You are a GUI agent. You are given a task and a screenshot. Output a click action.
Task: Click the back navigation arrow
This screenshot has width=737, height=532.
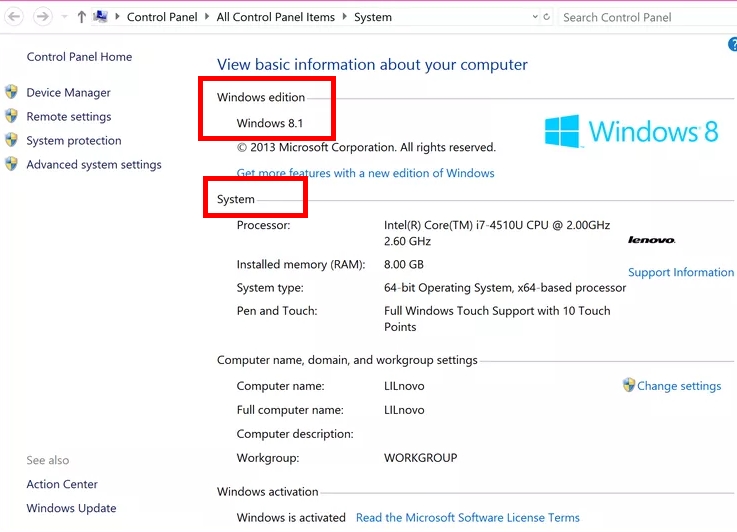point(14,17)
